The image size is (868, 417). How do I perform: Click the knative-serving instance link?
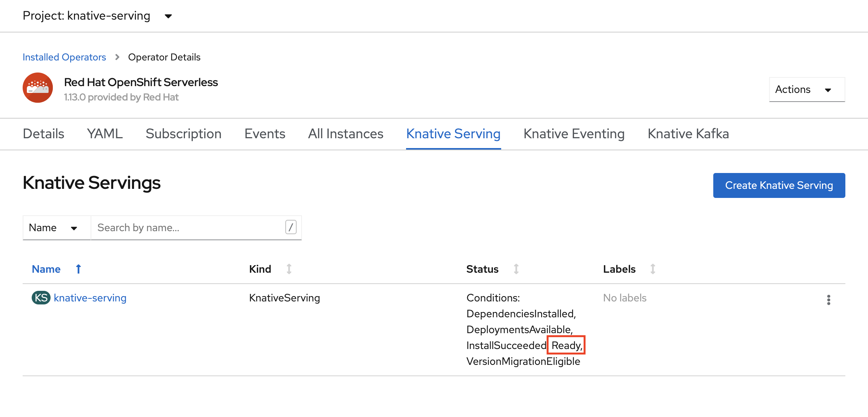pos(90,298)
